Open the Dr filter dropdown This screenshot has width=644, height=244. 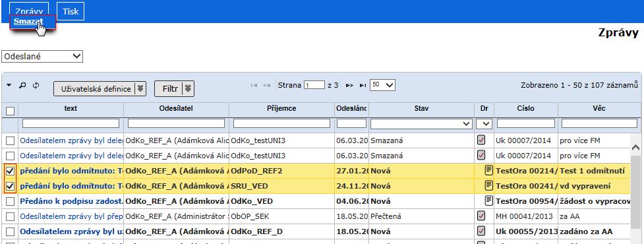(x=484, y=123)
